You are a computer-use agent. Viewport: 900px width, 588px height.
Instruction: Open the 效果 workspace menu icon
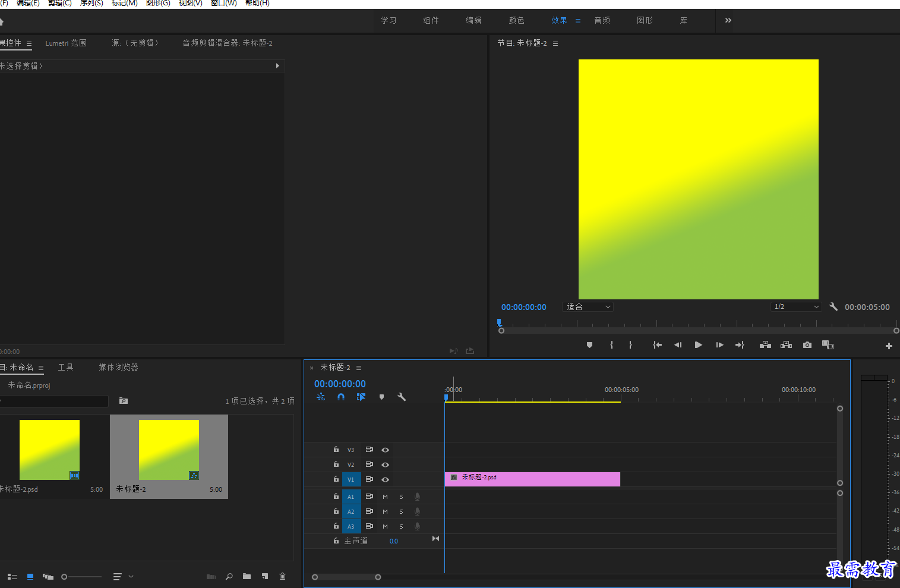click(578, 21)
